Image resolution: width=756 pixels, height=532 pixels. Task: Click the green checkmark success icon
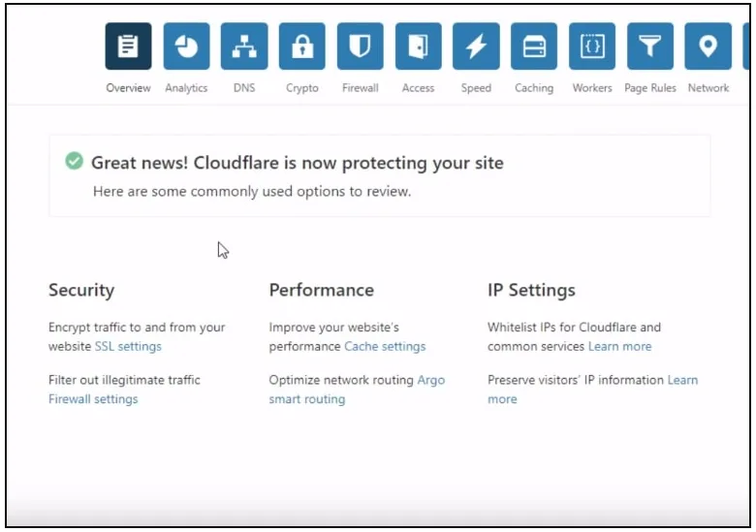tap(75, 161)
